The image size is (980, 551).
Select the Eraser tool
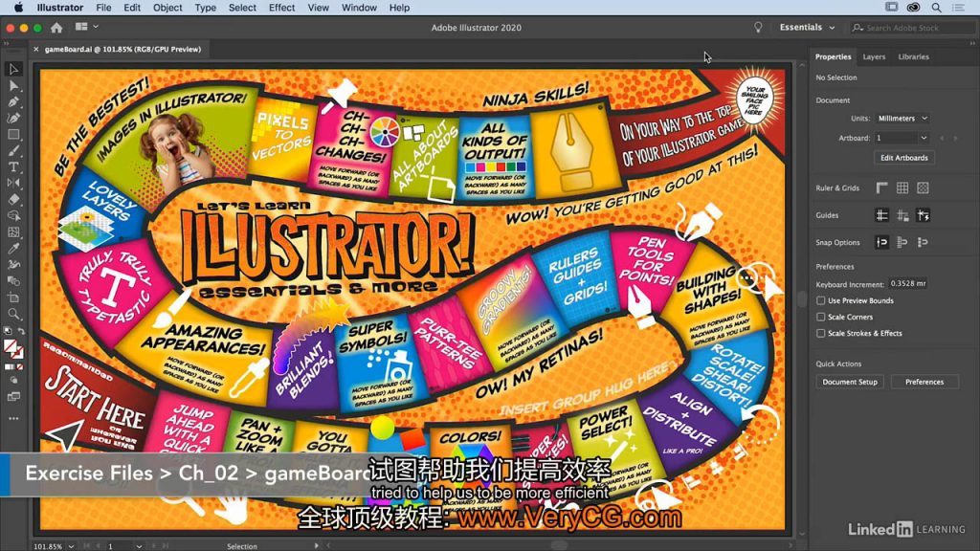[13, 199]
